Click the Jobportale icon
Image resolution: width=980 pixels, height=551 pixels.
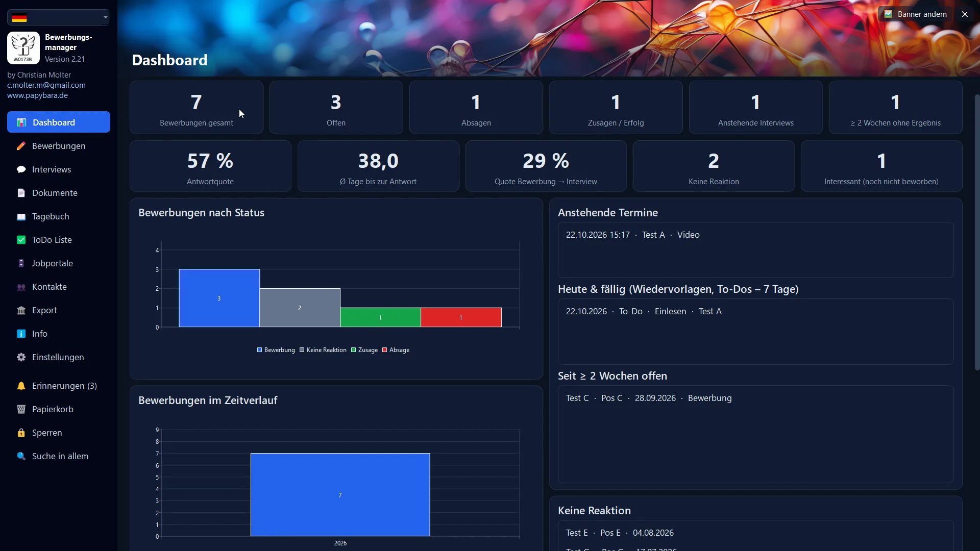21,263
